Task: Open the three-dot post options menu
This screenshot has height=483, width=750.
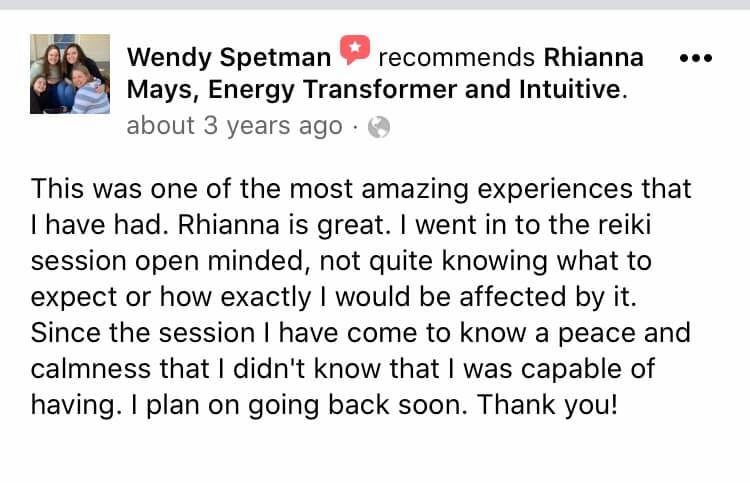Action: point(695,58)
